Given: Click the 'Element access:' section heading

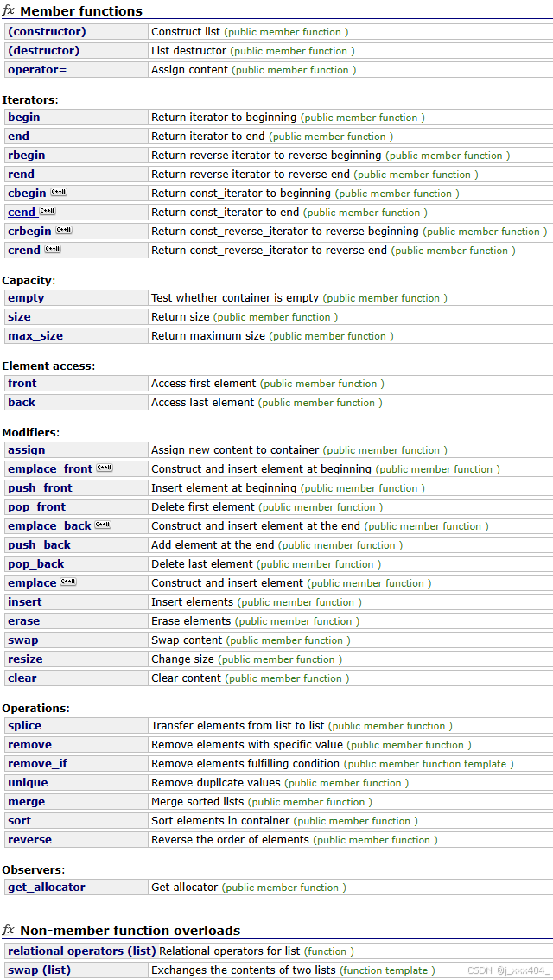Looking at the screenshot, I should pos(48,366).
